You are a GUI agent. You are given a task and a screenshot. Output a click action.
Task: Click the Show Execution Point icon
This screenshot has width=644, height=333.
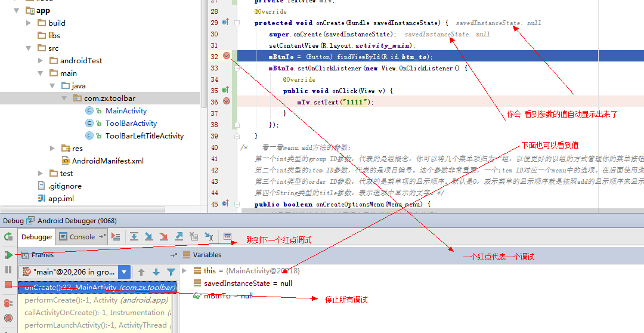[x=116, y=236]
